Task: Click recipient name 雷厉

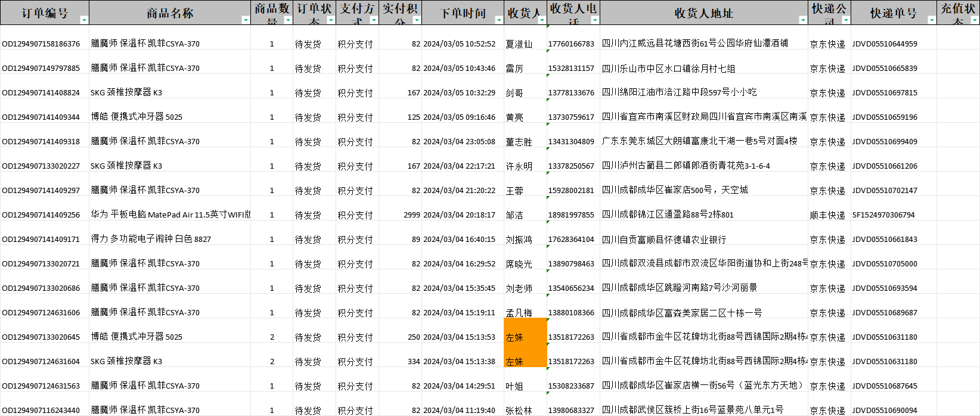Action: [514, 69]
